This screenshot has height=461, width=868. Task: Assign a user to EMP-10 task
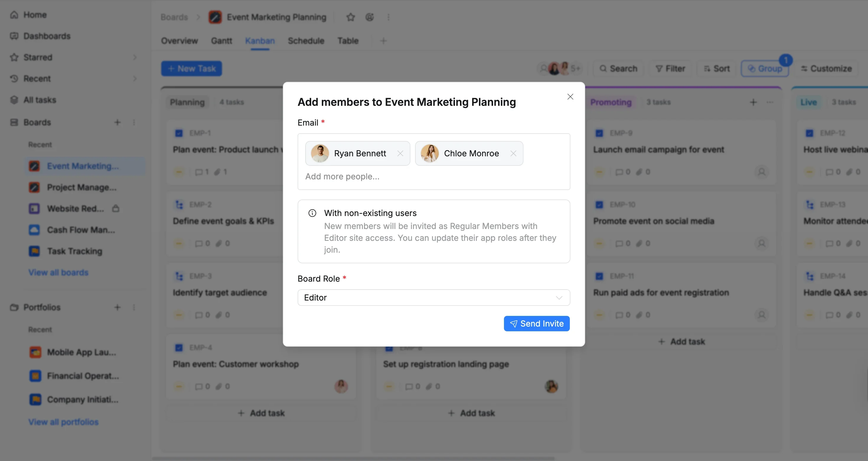[761, 244]
